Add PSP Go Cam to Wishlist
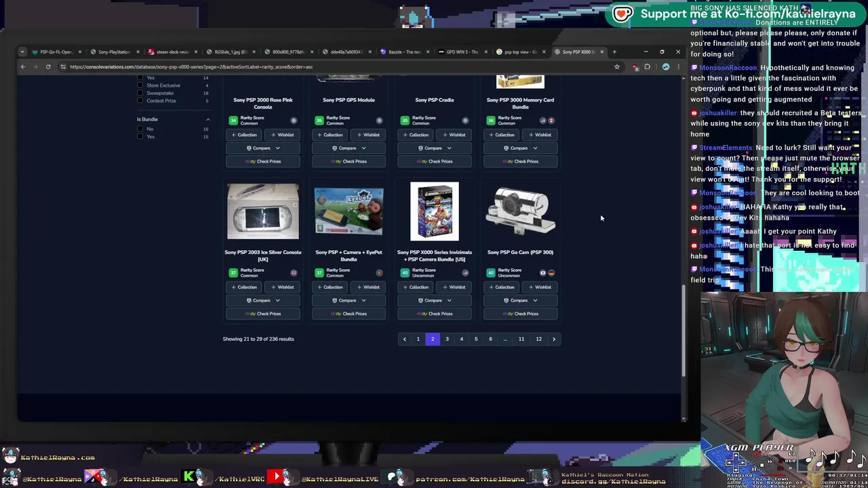 [540, 287]
